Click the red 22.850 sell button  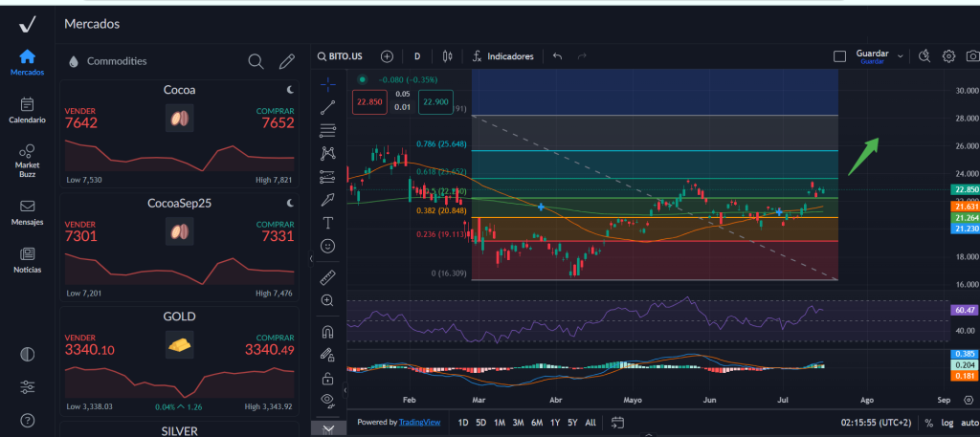[x=369, y=101]
